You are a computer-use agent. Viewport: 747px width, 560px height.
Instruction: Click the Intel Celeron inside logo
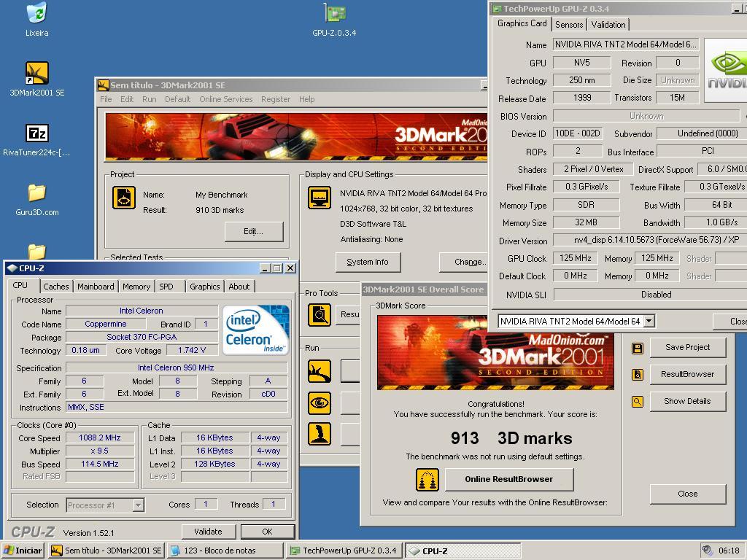[x=255, y=330]
